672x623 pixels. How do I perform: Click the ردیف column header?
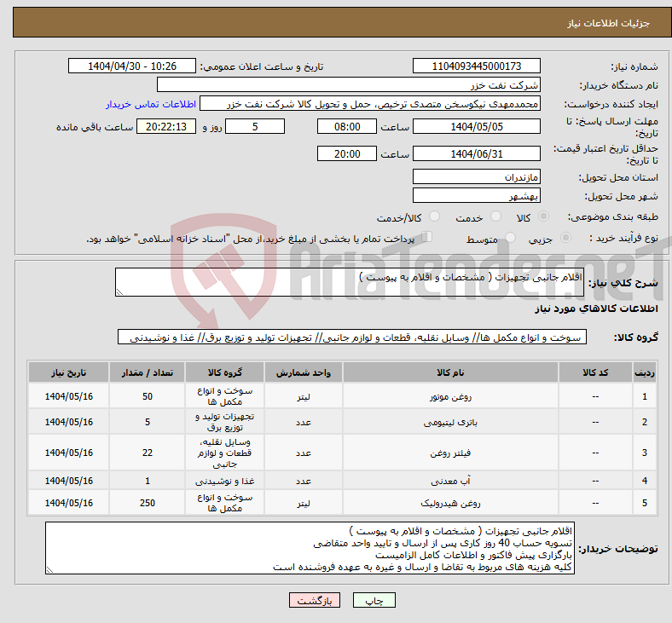pos(644,372)
